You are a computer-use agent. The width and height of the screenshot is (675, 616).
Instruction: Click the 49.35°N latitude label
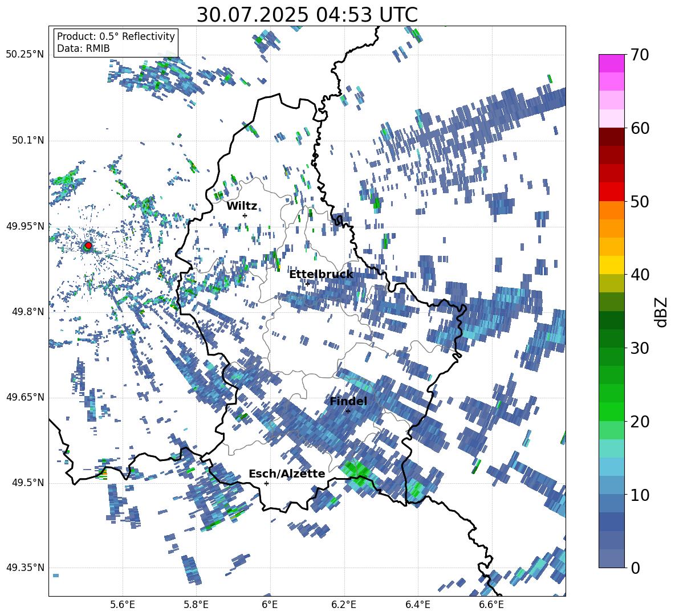25,568
